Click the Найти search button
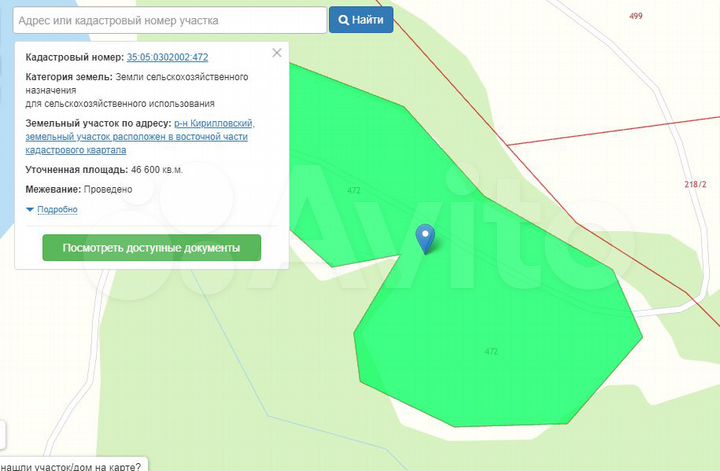 361,20
